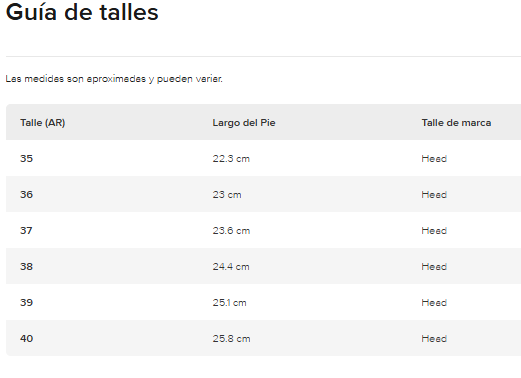Select the size 36 row cell
521x378 pixels.
27,194
